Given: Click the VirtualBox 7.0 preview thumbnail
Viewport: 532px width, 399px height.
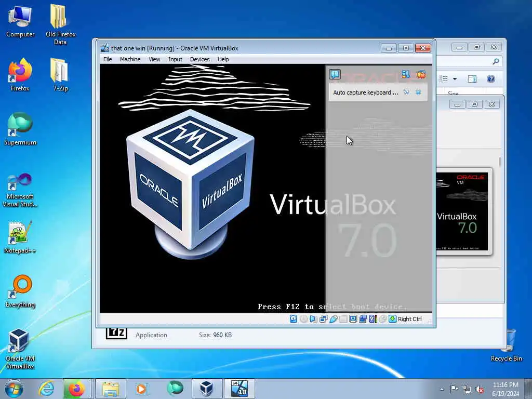Looking at the screenshot, I should pos(463,211).
